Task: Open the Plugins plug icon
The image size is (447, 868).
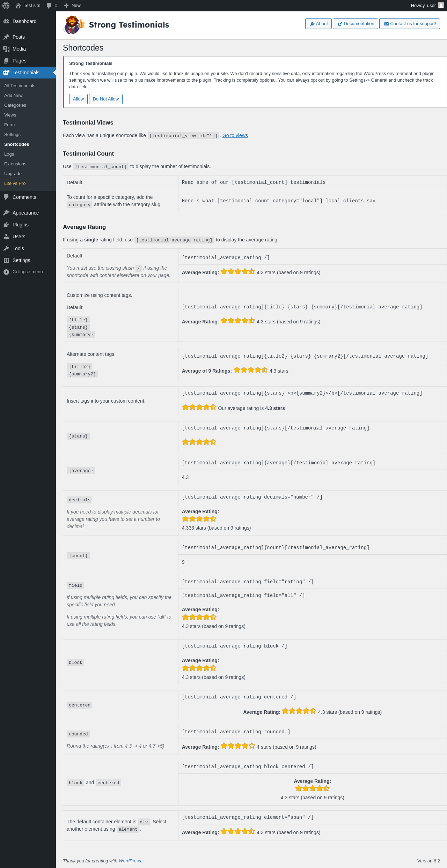Action: tap(6, 225)
